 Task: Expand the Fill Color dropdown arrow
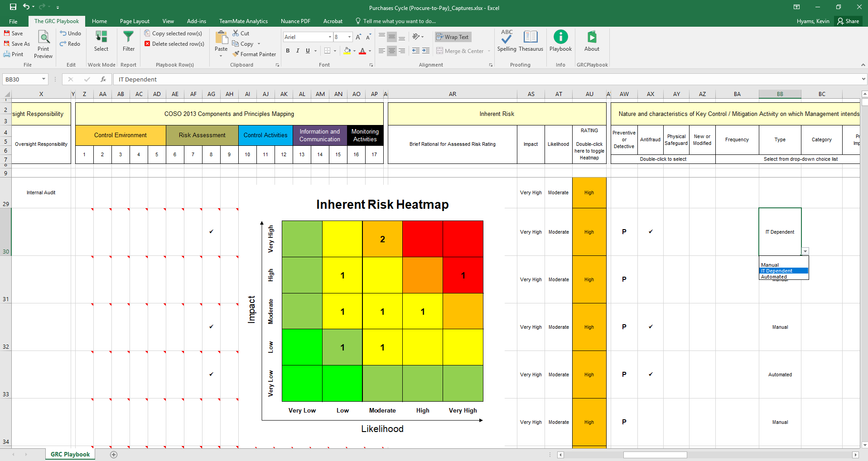354,51
